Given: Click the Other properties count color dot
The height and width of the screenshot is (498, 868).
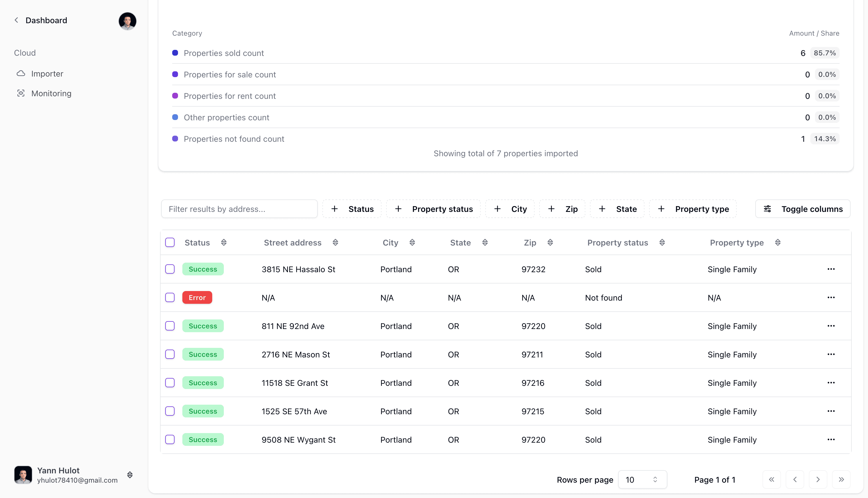Looking at the screenshot, I should (175, 117).
